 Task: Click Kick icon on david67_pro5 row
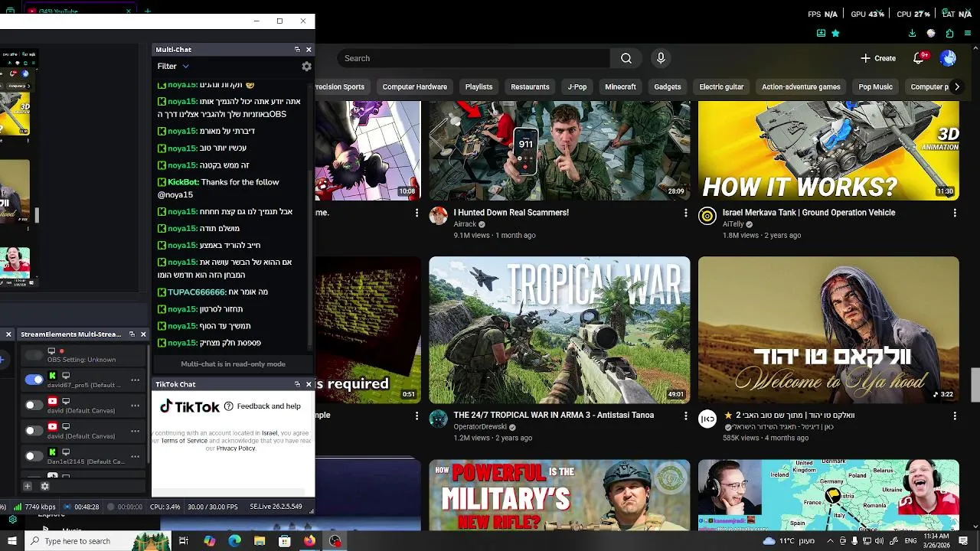click(52, 376)
